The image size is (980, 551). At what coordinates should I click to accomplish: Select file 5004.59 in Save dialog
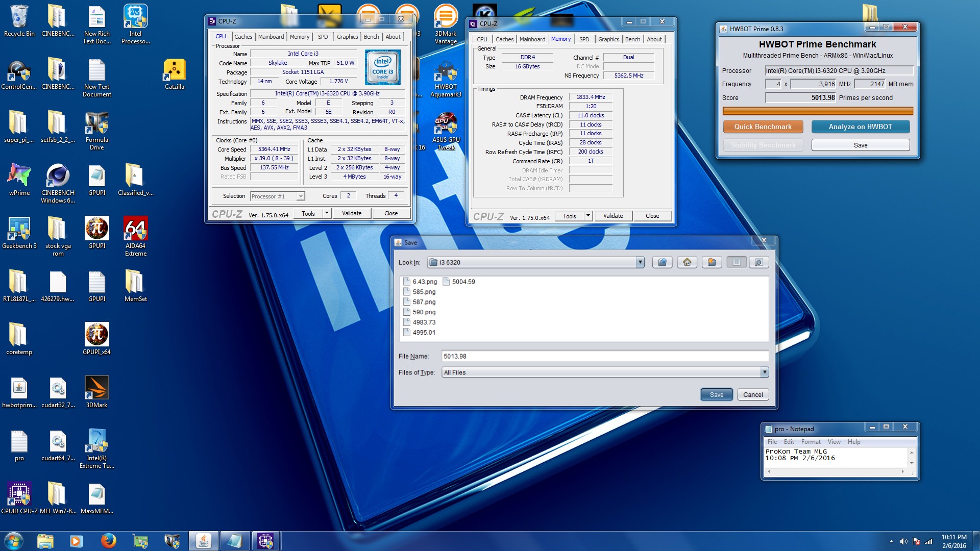[459, 282]
